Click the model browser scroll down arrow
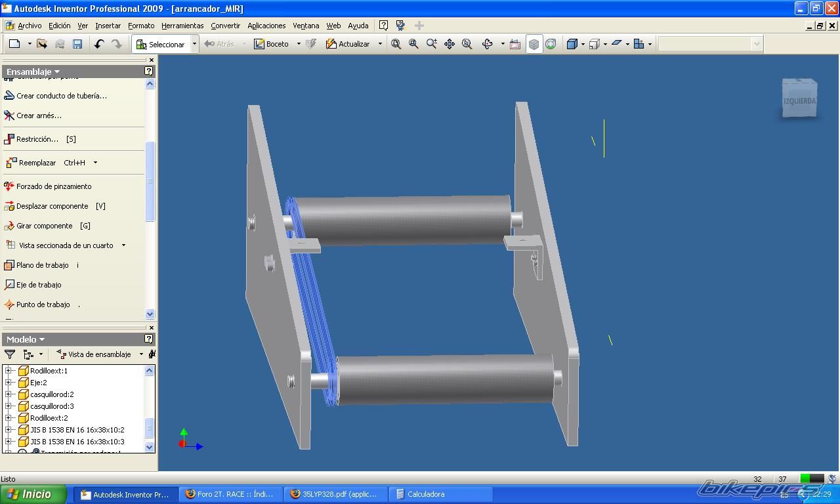 pos(149,447)
